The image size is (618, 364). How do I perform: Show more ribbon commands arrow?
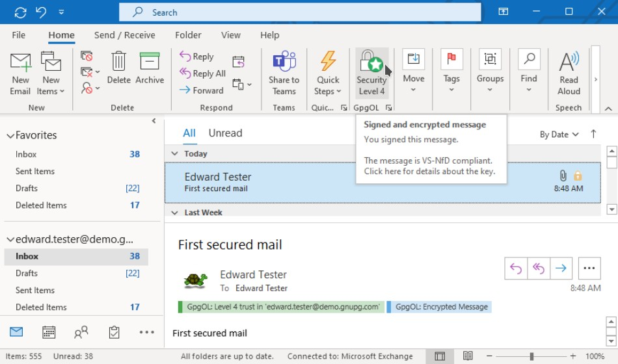click(x=595, y=79)
